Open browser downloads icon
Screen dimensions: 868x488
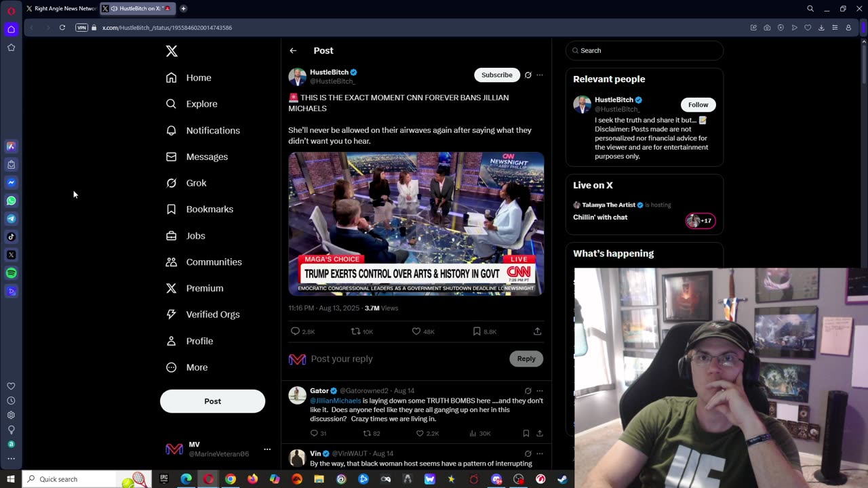(821, 28)
